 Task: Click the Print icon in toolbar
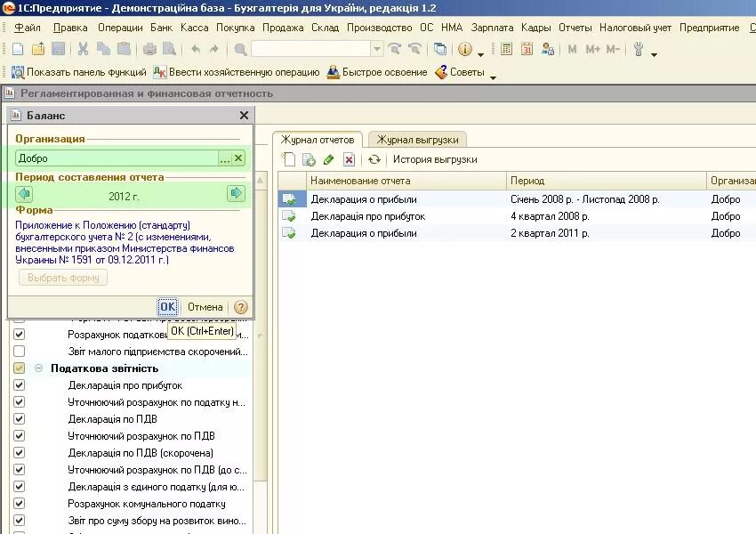point(149,49)
